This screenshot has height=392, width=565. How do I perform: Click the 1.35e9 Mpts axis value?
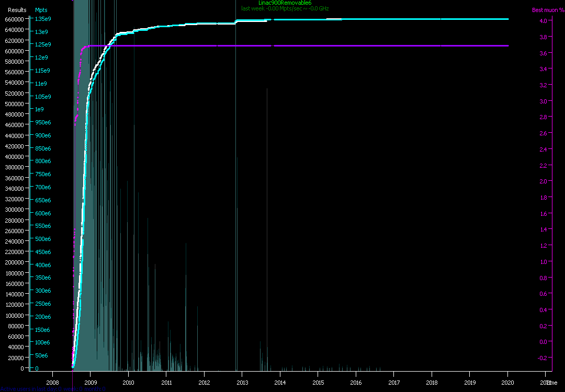click(x=43, y=19)
